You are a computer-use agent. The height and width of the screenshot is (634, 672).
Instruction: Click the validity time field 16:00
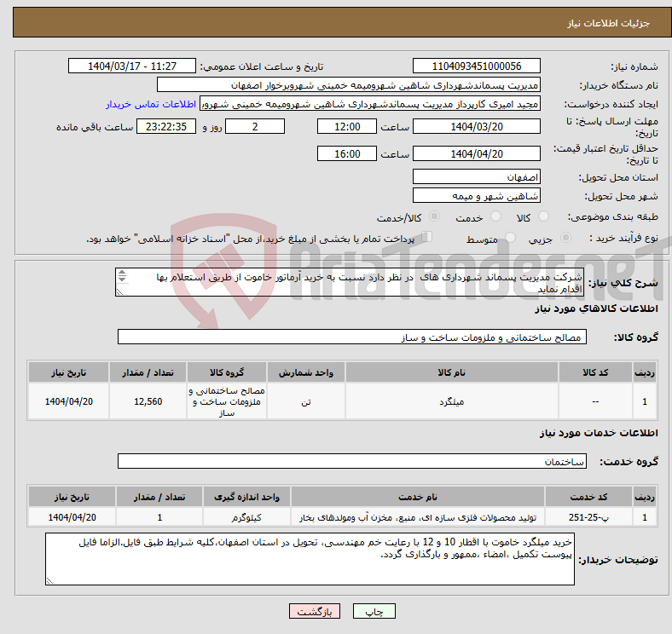tap(347, 153)
